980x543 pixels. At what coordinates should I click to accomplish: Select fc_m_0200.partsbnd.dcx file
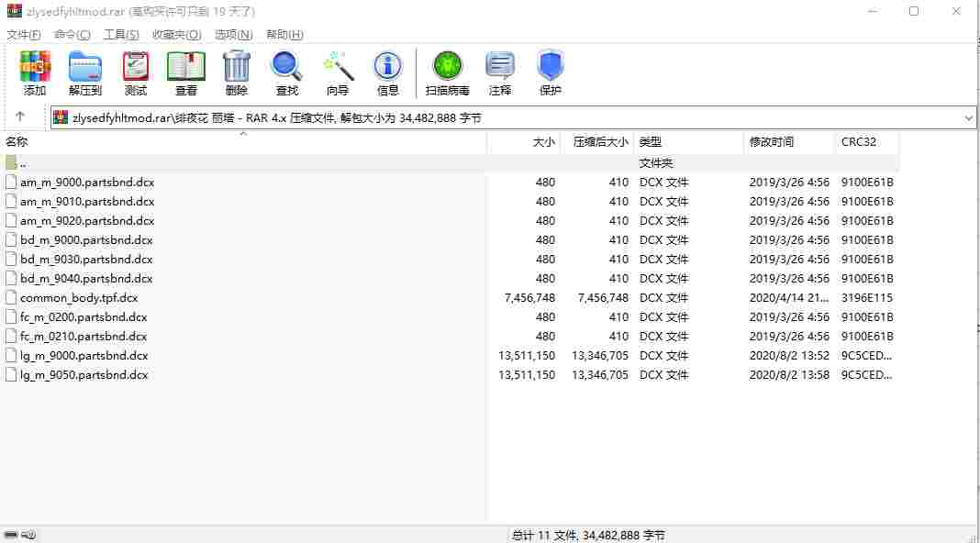tap(84, 316)
